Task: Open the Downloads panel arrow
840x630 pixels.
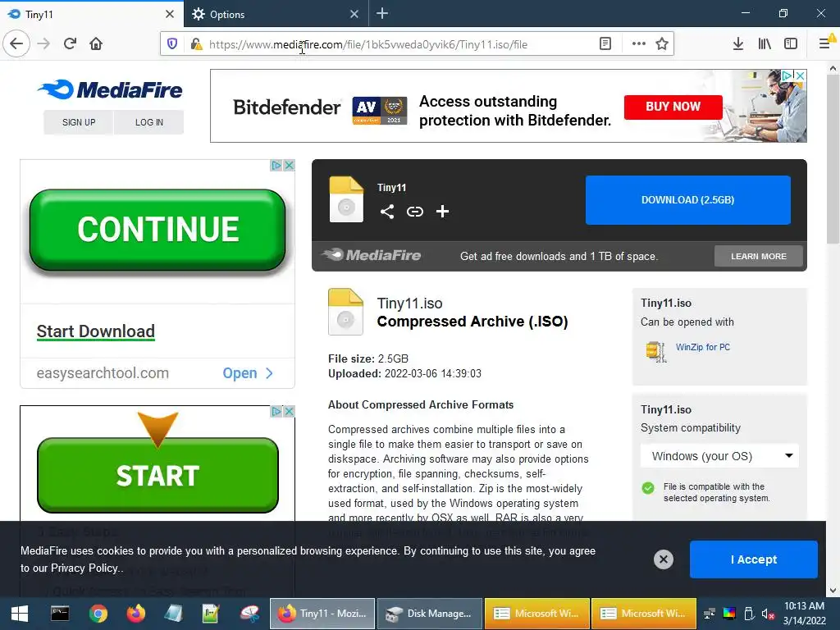Action: coord(738,44)
